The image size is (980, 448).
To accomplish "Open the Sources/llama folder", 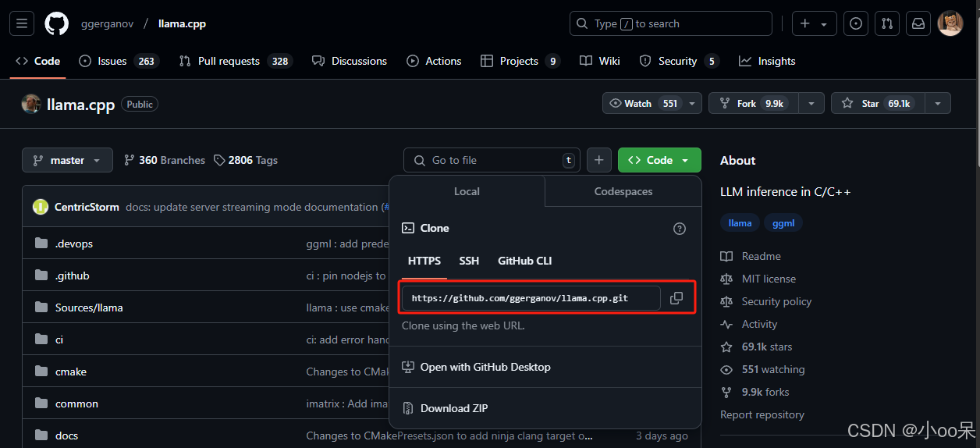I will pyautogui.click(x=89, y=308).
